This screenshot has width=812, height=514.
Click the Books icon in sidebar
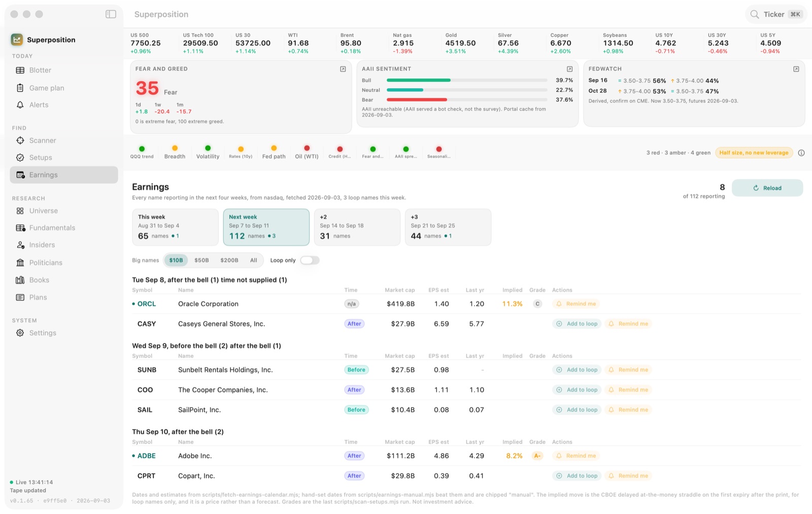20,280
